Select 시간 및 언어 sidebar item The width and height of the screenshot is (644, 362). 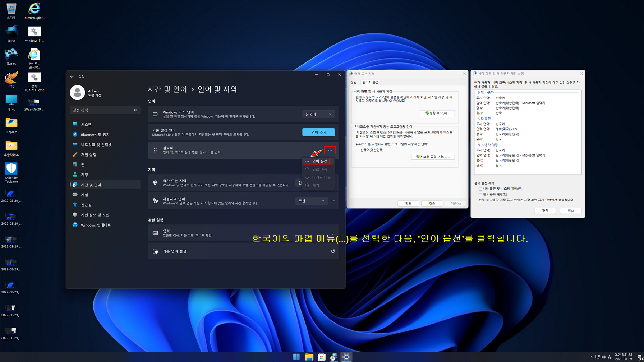105,185
